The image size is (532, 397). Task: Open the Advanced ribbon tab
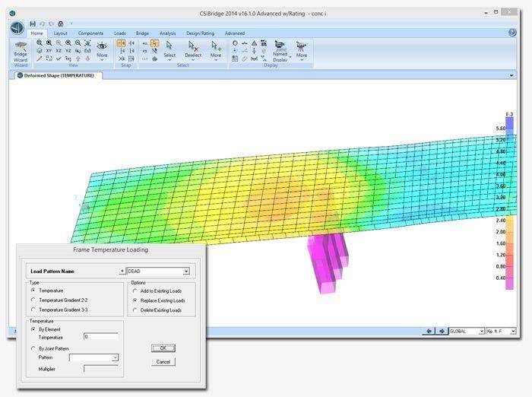tap(234, 33)
